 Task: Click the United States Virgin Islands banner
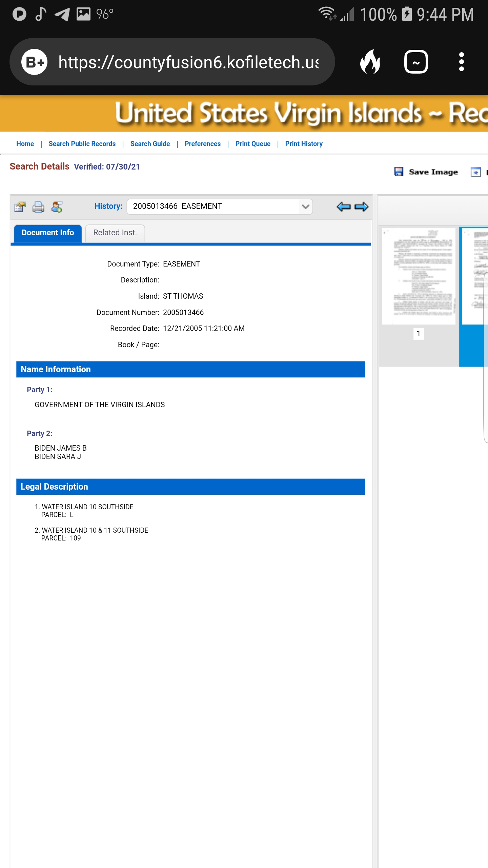click(244, 113)
